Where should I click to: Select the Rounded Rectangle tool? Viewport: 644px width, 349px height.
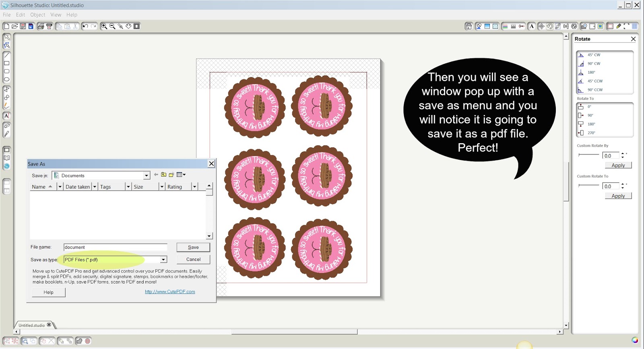tap(7, 71)
